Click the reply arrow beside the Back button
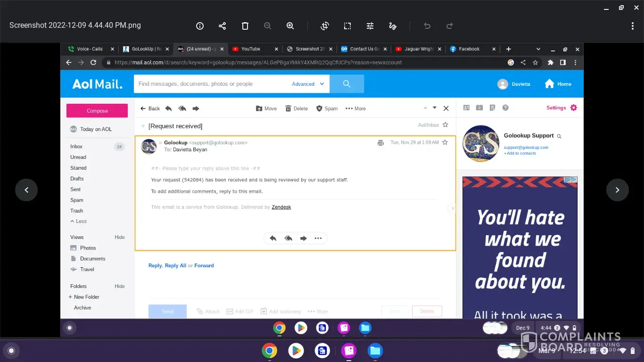 point(168,108)
